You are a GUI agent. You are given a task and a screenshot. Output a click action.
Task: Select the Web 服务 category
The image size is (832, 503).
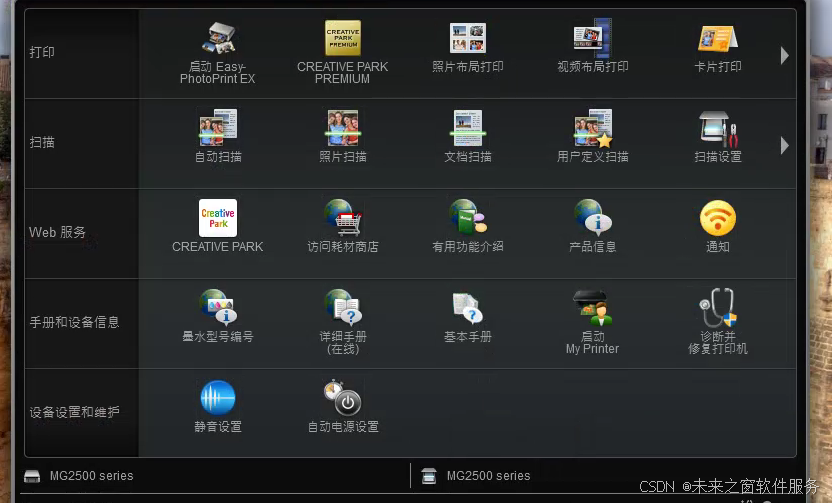82,233
